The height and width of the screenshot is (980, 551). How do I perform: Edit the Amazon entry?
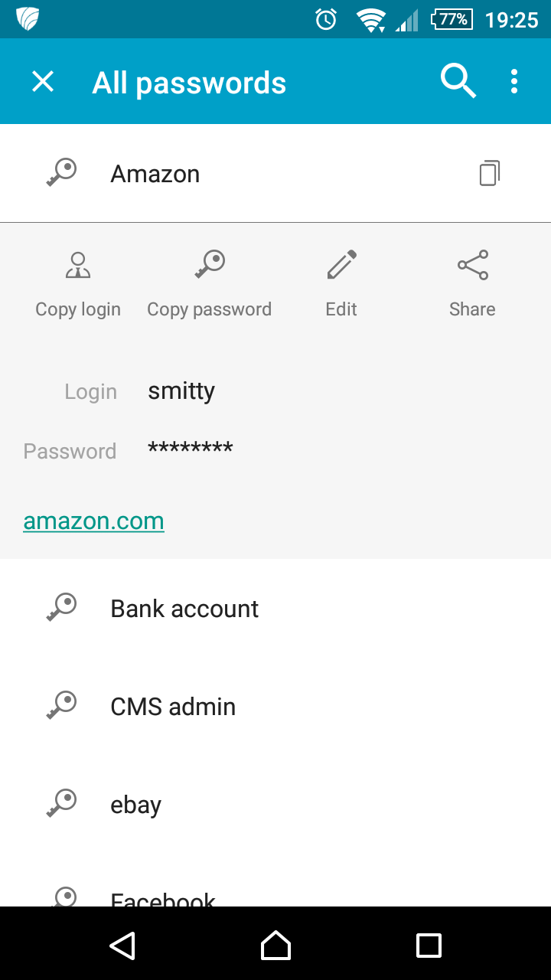coord(341,284)
